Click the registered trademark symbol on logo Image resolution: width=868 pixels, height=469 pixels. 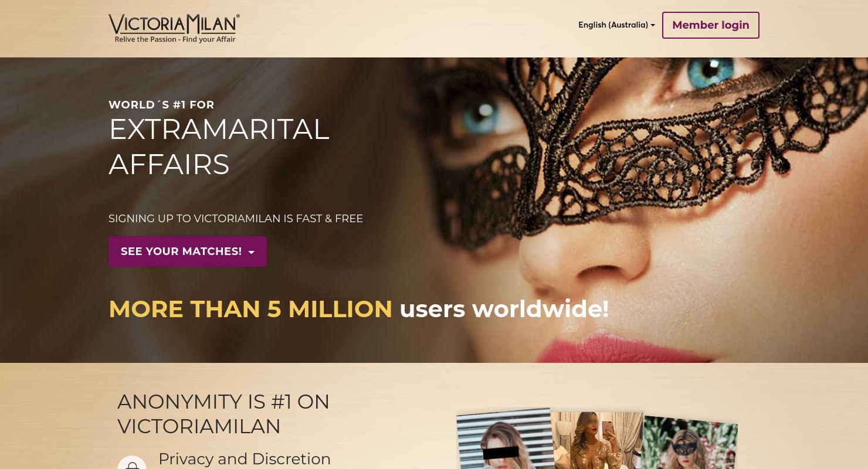click(x=238, y=16)
